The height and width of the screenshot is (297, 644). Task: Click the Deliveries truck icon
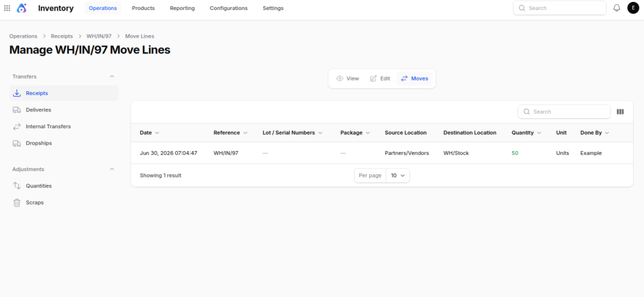point(17,110)
